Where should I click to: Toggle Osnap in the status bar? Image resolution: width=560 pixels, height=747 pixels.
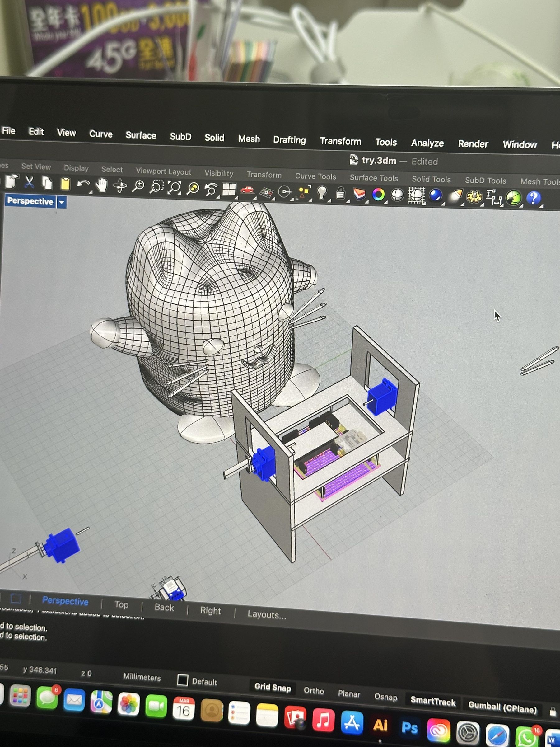coord(385,697)
